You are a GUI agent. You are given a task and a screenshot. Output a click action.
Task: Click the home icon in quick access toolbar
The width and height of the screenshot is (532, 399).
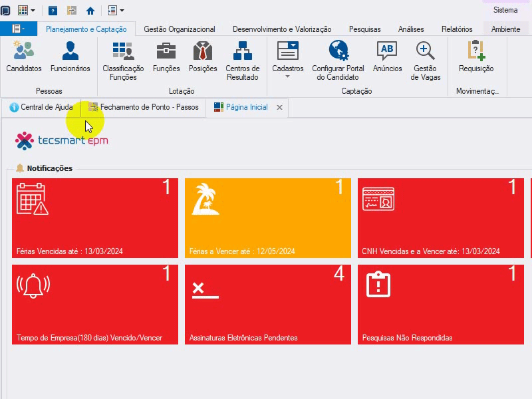[90, 11]
